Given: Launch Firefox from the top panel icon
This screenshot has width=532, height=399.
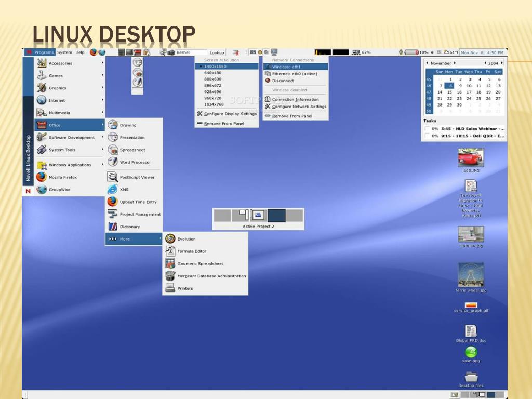Looking at the screenshot, I should click(94, 52).
